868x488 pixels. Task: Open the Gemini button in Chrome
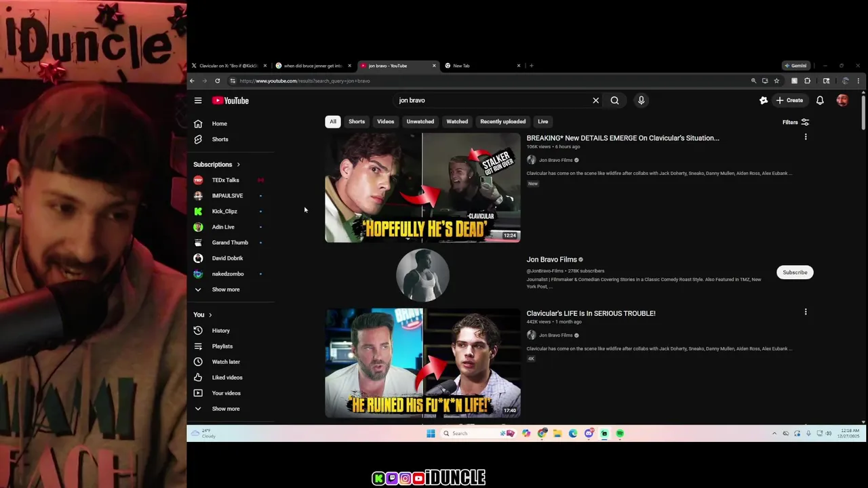[795, 66]
